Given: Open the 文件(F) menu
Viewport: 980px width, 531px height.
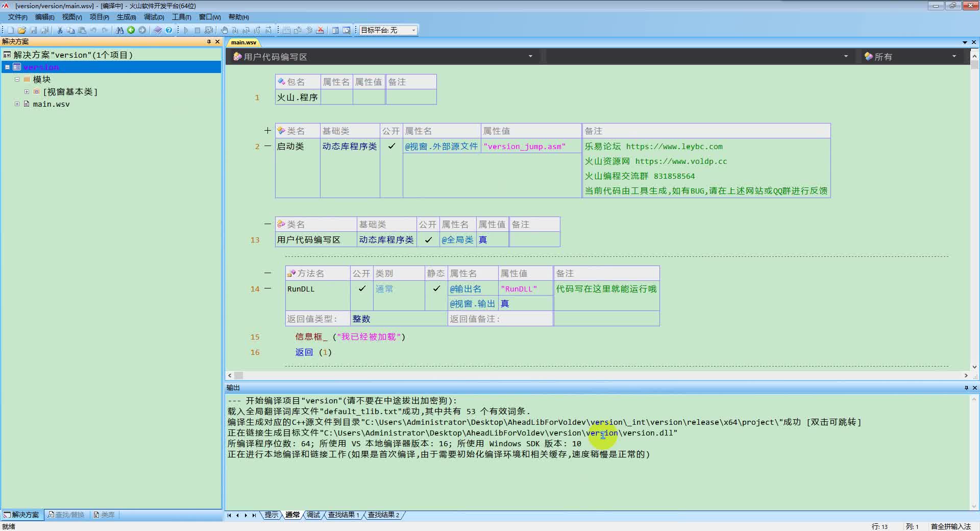Looking at the screenshot, I should coord(17,17).
